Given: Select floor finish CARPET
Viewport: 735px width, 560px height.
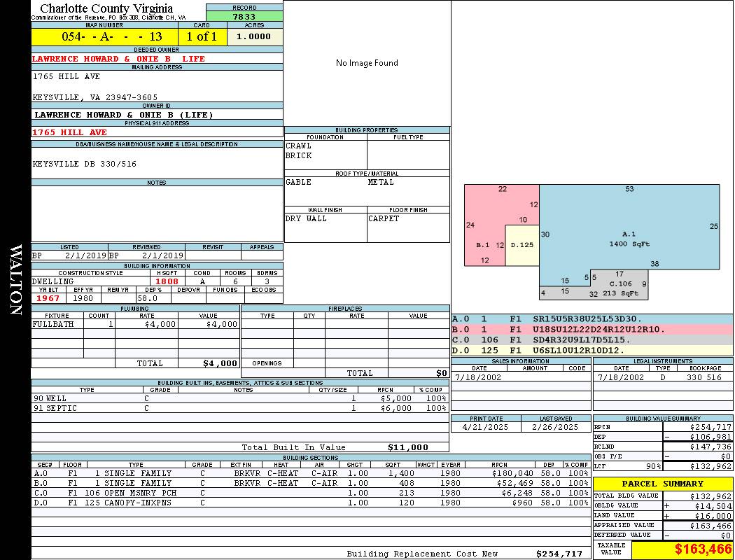Looking at the screenshot, I should [x=384, y=218].
